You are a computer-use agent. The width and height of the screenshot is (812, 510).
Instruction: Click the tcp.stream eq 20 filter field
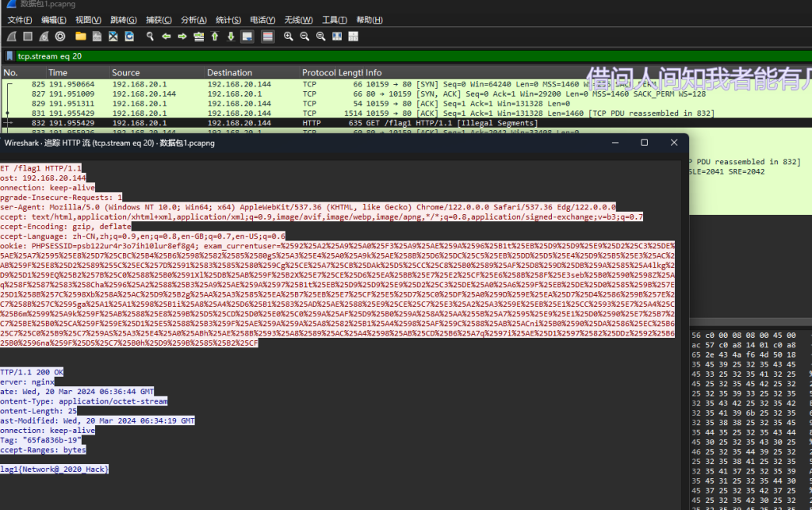[317, 56]
